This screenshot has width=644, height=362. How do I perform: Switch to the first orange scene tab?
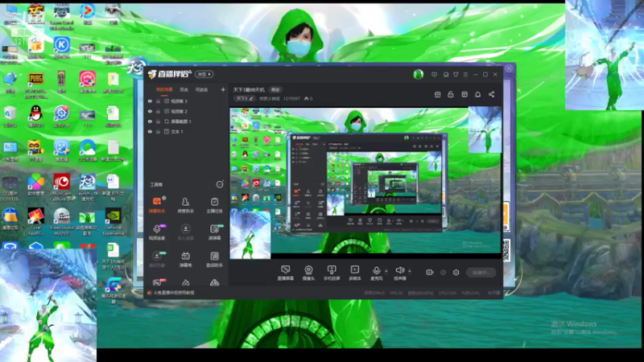(164, 89)
